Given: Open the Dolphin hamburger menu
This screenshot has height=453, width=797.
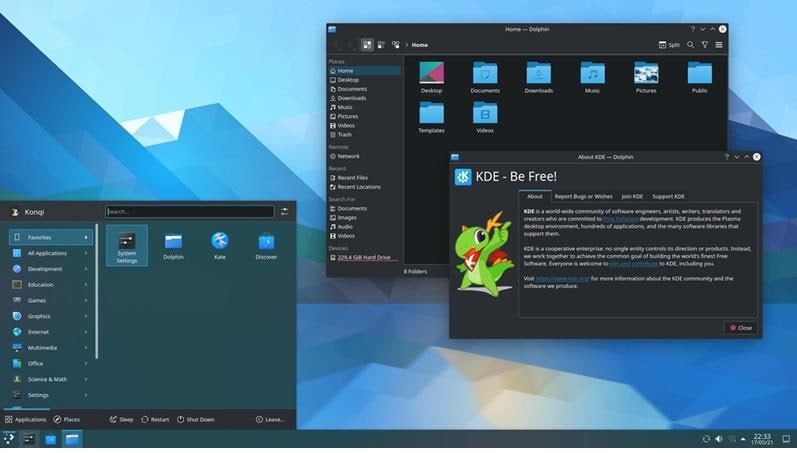Looking at the screenshot, I should tap(719, 45).
